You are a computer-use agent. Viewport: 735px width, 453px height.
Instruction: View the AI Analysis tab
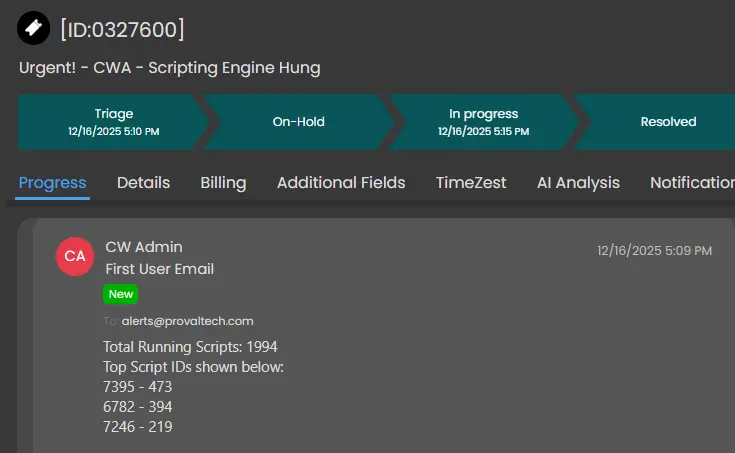coord(578,183)
